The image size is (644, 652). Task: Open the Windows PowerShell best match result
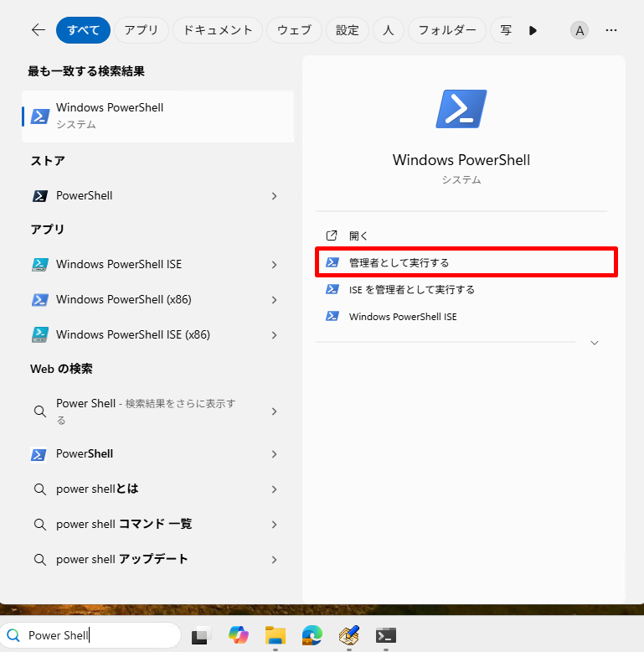[158, 116]
